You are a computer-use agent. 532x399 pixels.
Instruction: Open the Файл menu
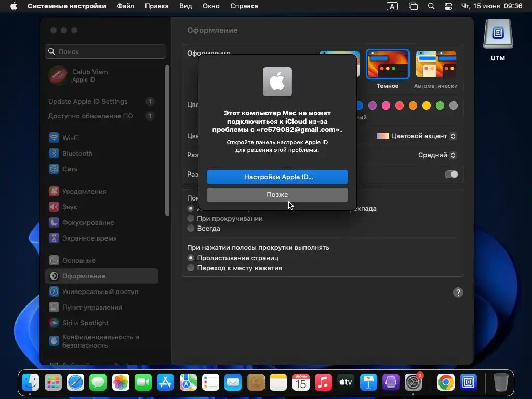[x=126, y=6]
